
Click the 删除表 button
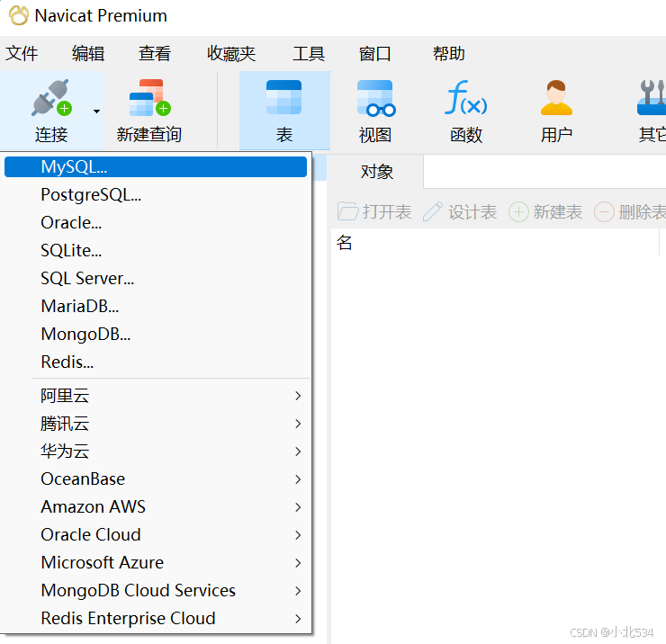coord(630,212)
